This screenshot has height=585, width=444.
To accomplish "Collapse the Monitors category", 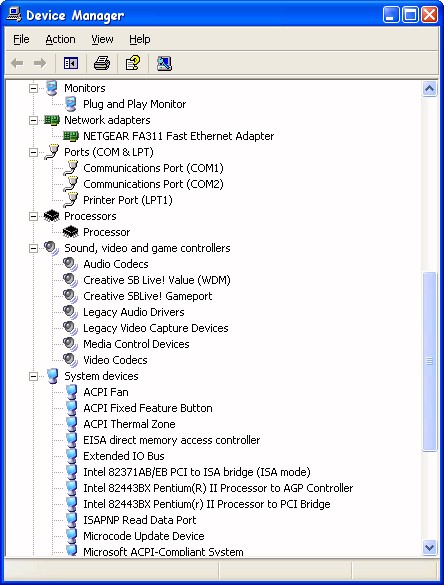I will tap(33, 88).
